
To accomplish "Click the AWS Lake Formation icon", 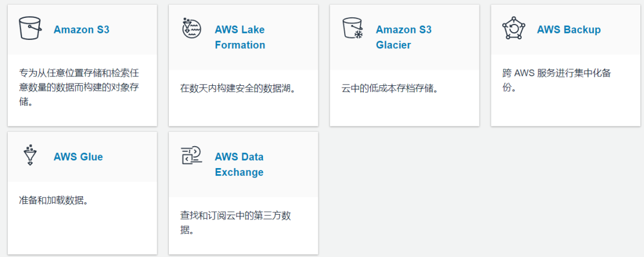I will (x=191, y=29).
